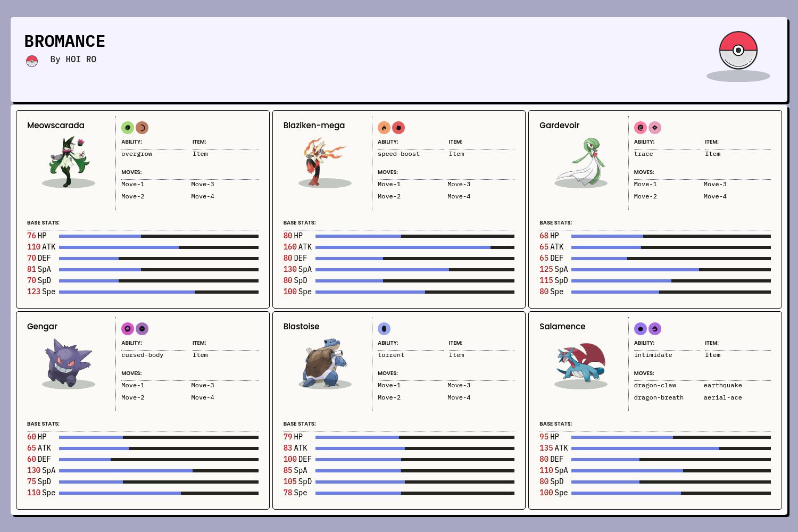The image size is (798, 532).
Task: Select Blaziken-mega's red fighting type icon
Action: [398, 128]
